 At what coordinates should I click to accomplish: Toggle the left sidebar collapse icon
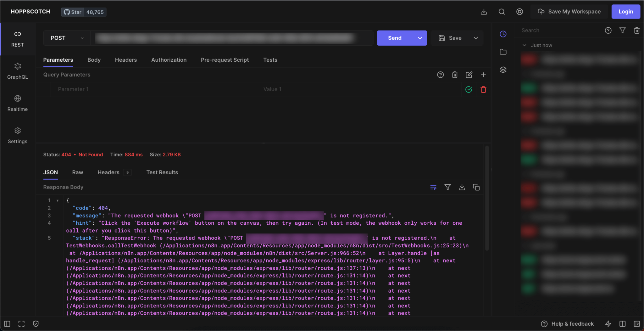pos(7,324)
